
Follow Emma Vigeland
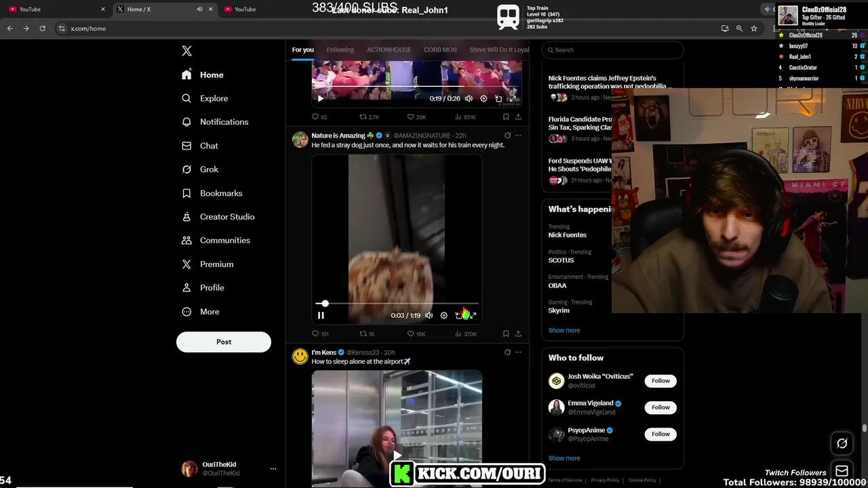[x=660, y=407]
